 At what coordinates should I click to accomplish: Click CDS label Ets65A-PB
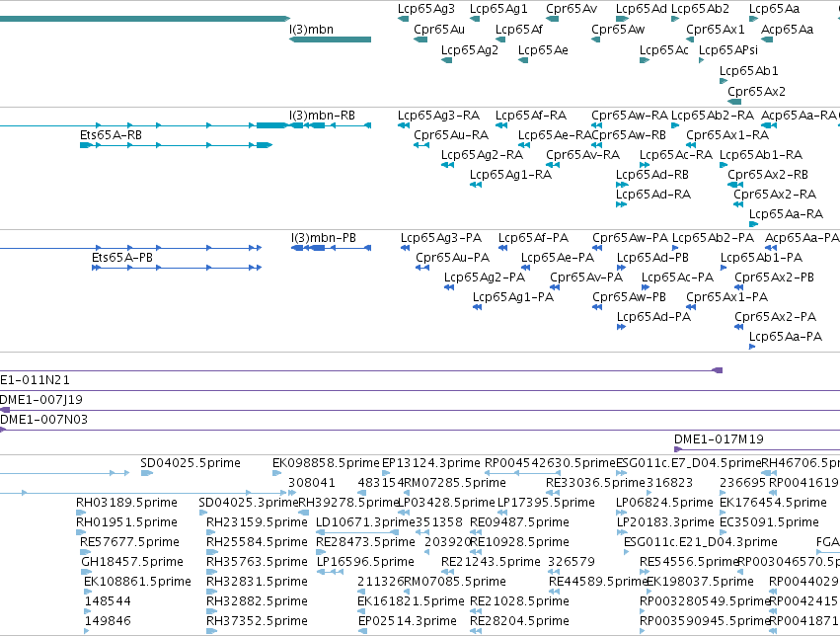click(x=122, y=258)
